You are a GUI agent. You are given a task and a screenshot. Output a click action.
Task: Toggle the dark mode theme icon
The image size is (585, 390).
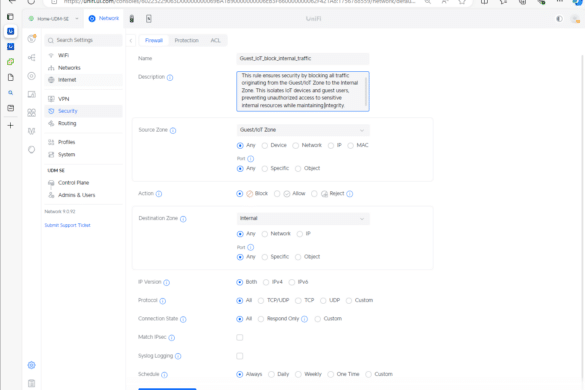[559, 19]
